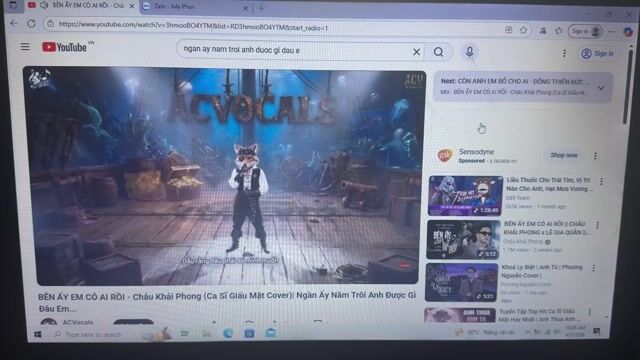Open the Copilot sidebar icon

click(x=628, y=31)
